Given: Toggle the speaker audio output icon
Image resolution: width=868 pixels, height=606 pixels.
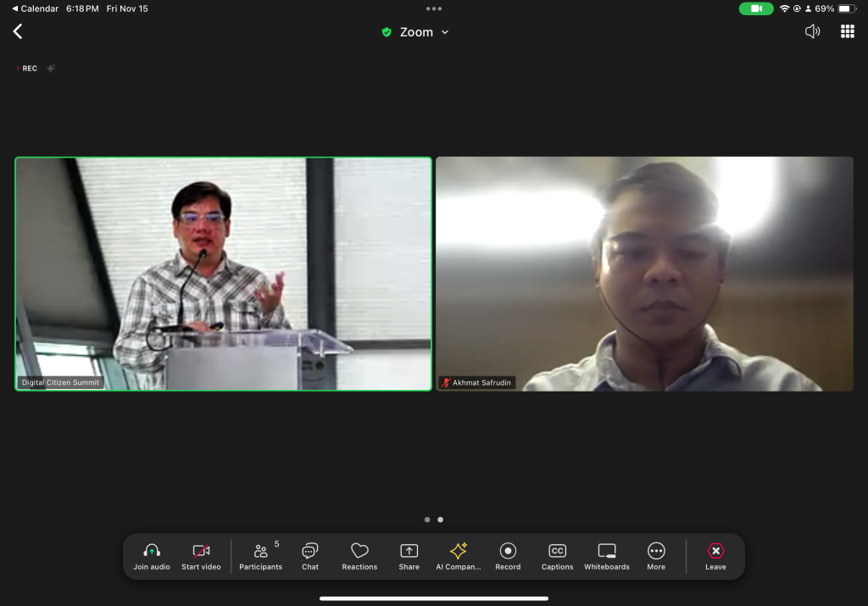Looking at the screenshot, I should click(x=812, y=31).
